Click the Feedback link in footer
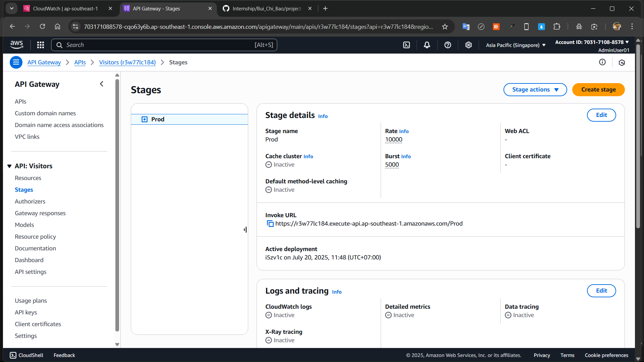 (x=64, y=355)
